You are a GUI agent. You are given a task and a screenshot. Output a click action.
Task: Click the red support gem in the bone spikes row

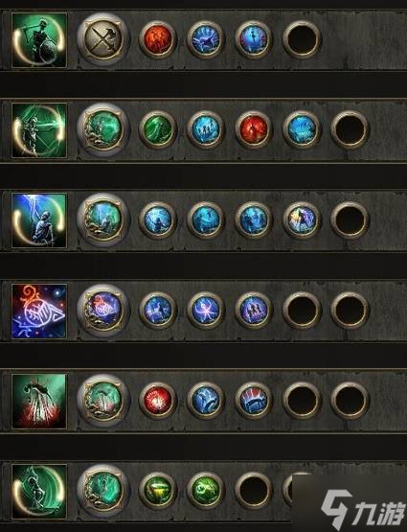(x=158, y=401)
